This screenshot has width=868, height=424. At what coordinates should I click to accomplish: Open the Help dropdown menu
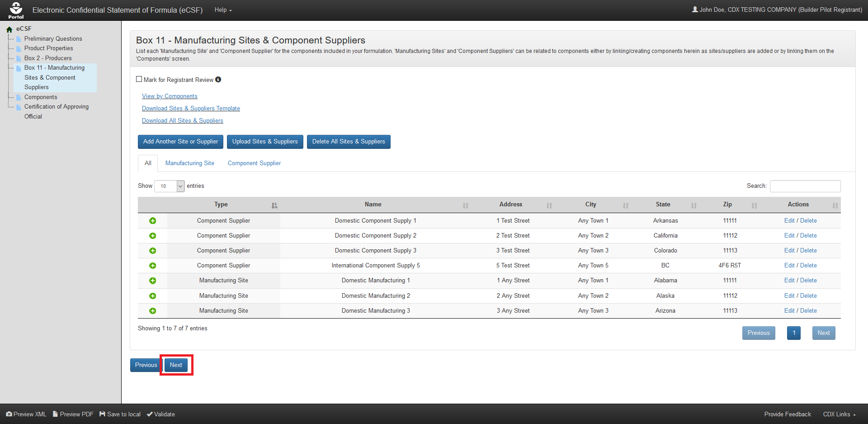click(x=223, y=10)
